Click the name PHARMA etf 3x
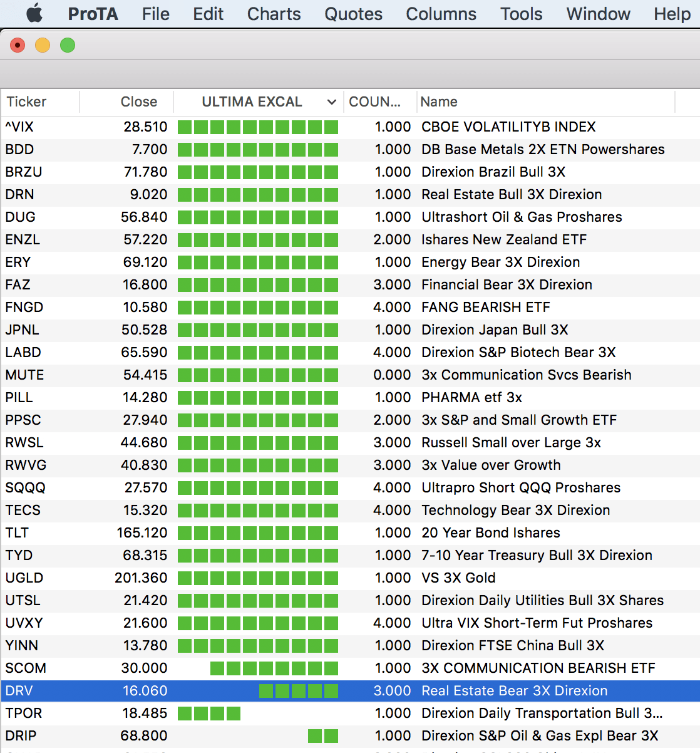Screen dimensions: 700x753 [x=471, y=397]
